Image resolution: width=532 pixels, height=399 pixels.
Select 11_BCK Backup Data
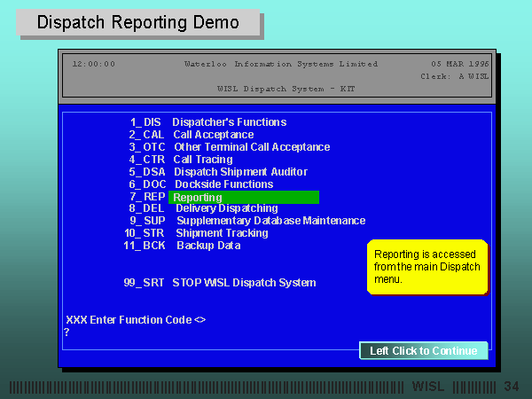182,246
